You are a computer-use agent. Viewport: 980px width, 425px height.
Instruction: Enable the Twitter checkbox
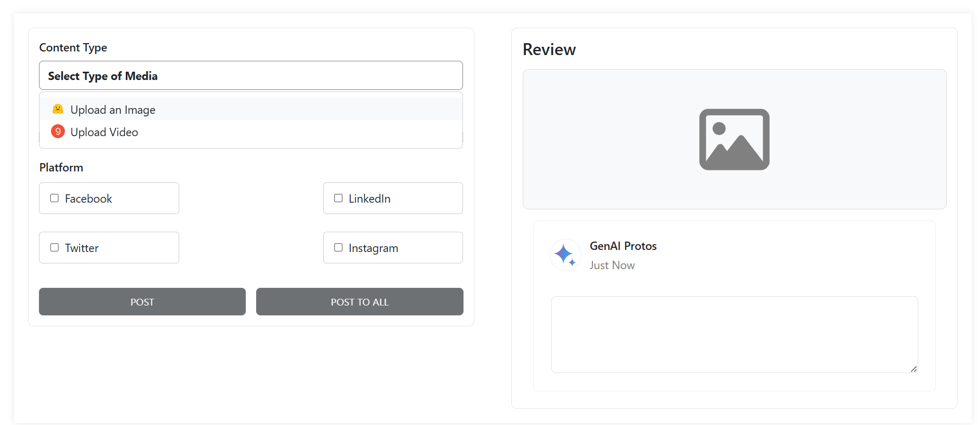55,247
